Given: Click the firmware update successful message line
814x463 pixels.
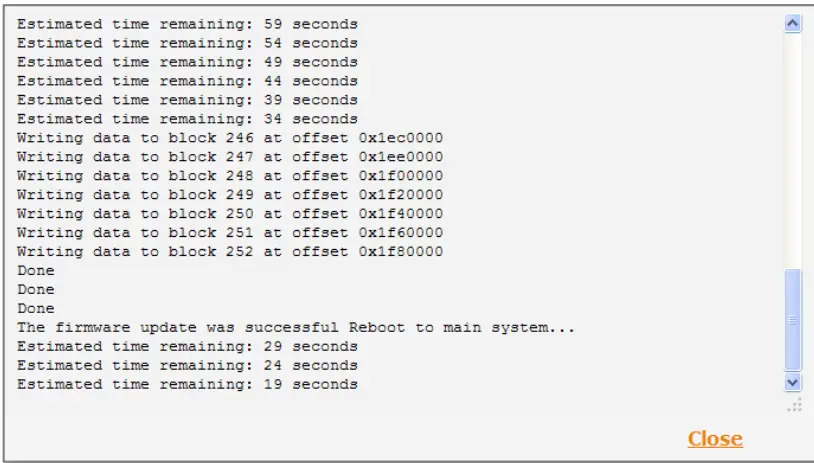Looking at the screenshot, I should (296, 327).
